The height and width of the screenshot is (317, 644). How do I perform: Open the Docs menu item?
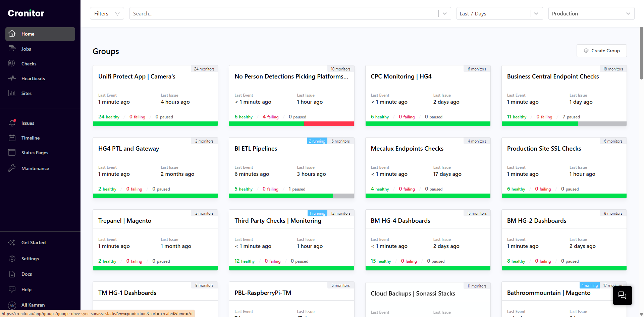(x=26, y=274)
